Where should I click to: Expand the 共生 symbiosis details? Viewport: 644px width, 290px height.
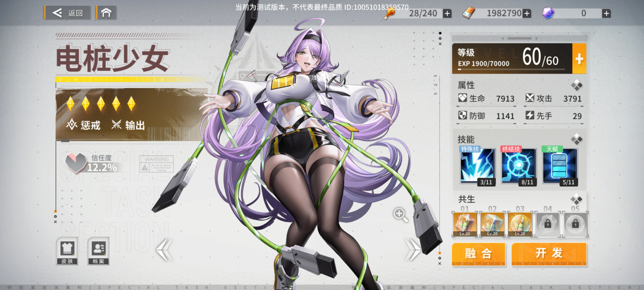pos(576,200)
